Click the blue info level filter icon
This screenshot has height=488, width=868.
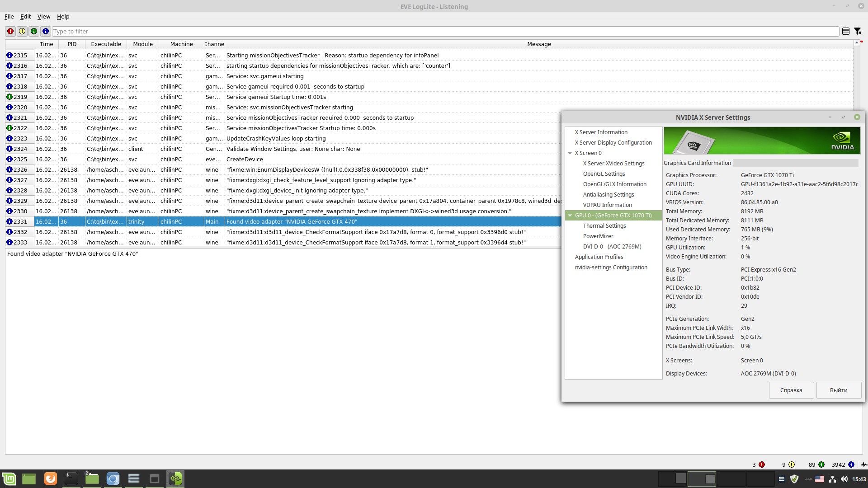46,31
